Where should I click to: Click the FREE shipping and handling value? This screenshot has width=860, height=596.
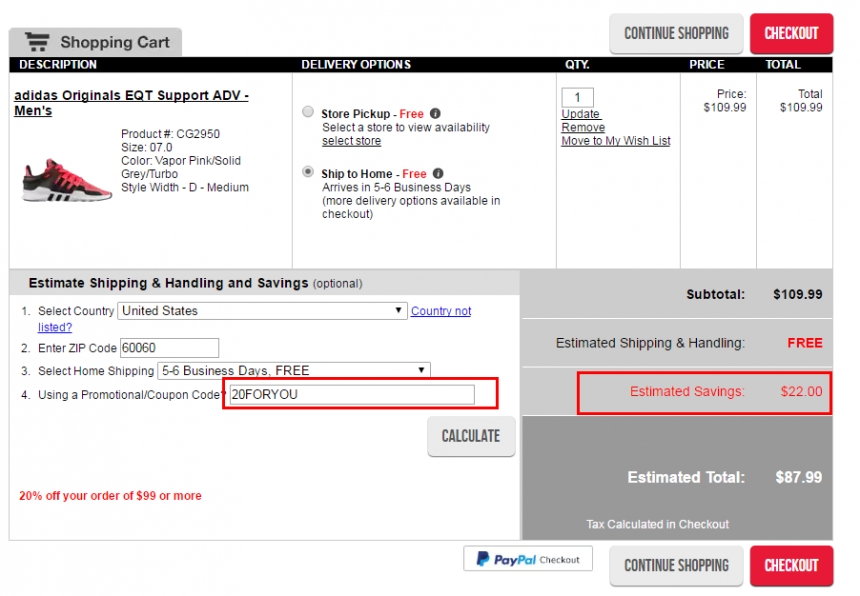point(805,343)
